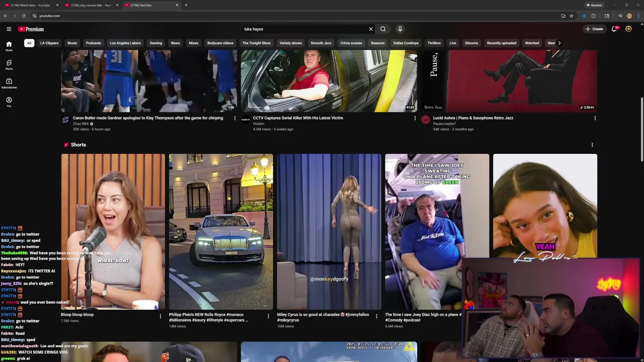Play the CCTV serial killer video thumbnail
644x362 pixels.
(329, 80)
